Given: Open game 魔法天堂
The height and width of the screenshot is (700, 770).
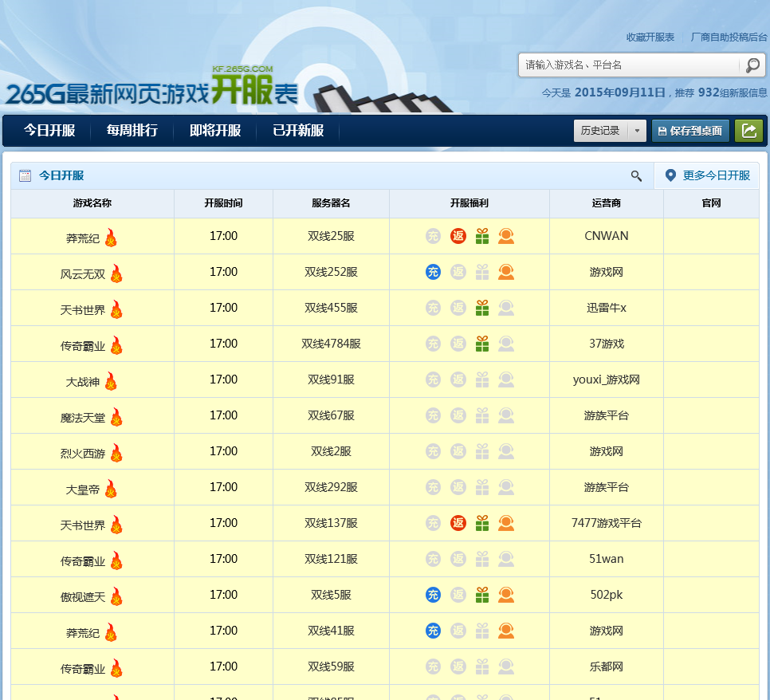Looking at the screenshot, I should (83, 418).
